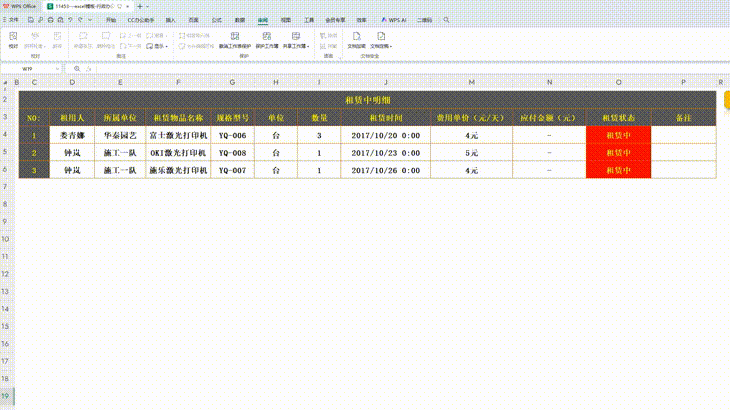This screenshot has height=410, width=730.
Task: Expand the quick access toolbar customize arrow
Action: (90, 20)
